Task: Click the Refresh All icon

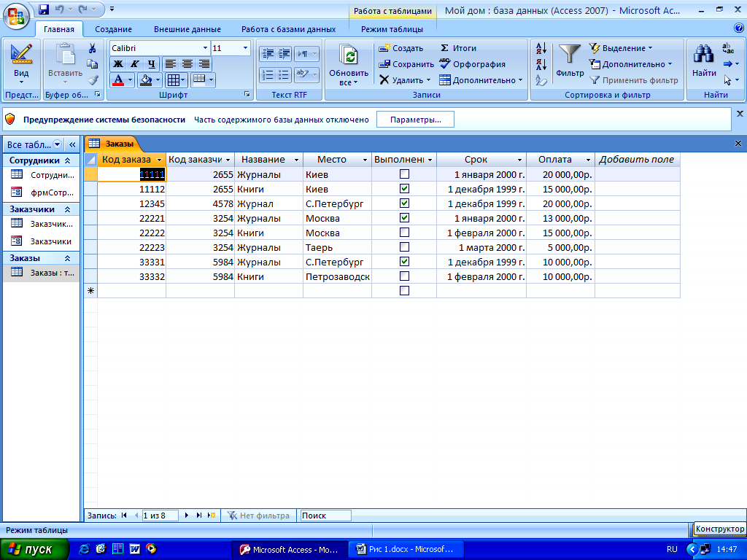Action: (x=350, y=57)
